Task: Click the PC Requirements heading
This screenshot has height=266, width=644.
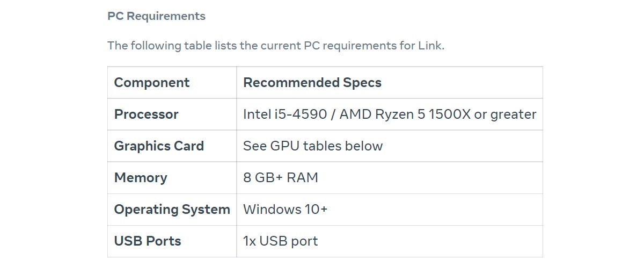Action: point(156,16)
